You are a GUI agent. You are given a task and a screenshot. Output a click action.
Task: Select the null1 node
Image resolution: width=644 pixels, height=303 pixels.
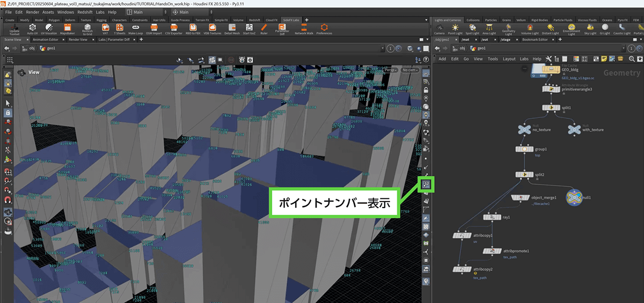pyautogui.click(x=574, y=197)
